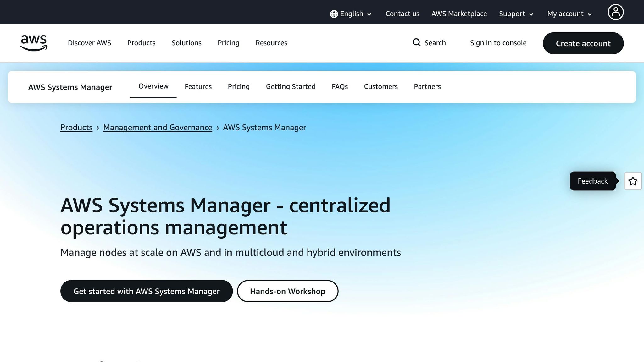Select the AWS Systems Manager service name
The image size is (644, 362).
pyautogui.click(x=70, y=87)
